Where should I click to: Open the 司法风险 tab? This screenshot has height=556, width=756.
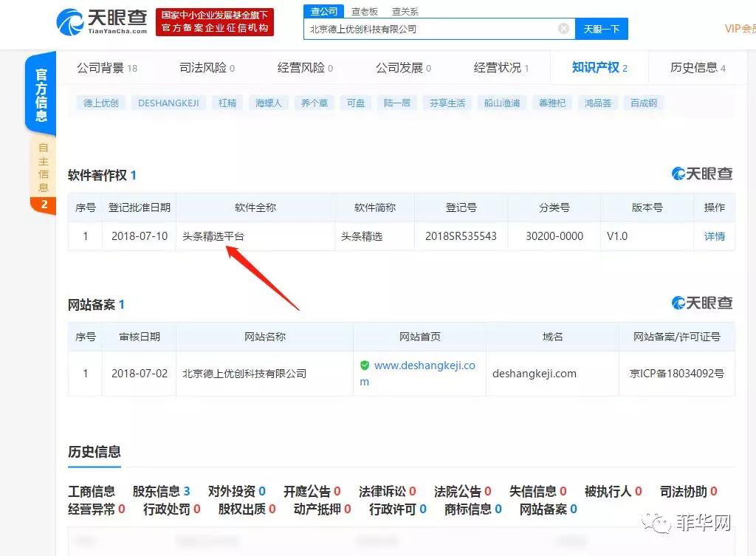[x=207, y=68]
